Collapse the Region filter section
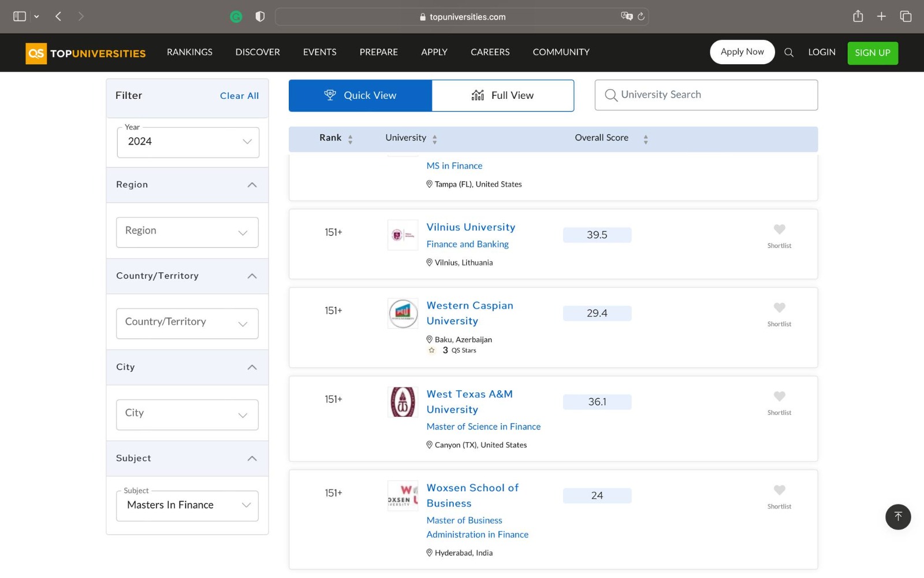Screen dimensions: 924x578 [252, 185]
